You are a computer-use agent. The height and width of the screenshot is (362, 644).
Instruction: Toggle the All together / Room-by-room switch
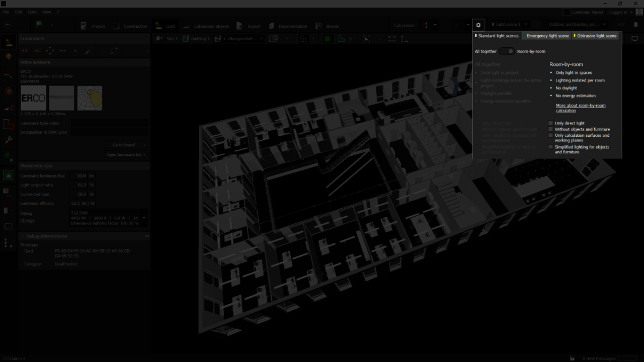pyautogui.click(x=507, y=51)
